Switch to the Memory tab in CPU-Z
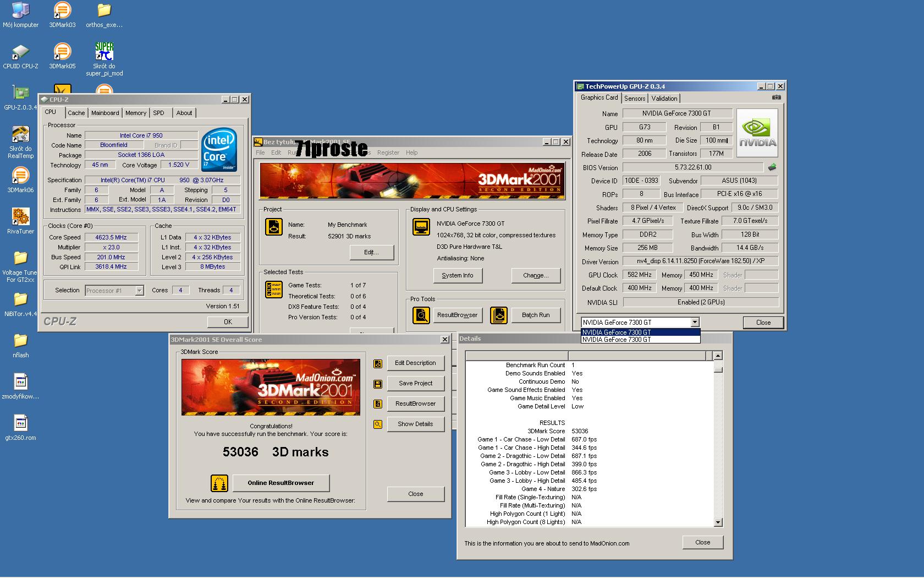Screen dimensions: 924x578 pos(136,113)
